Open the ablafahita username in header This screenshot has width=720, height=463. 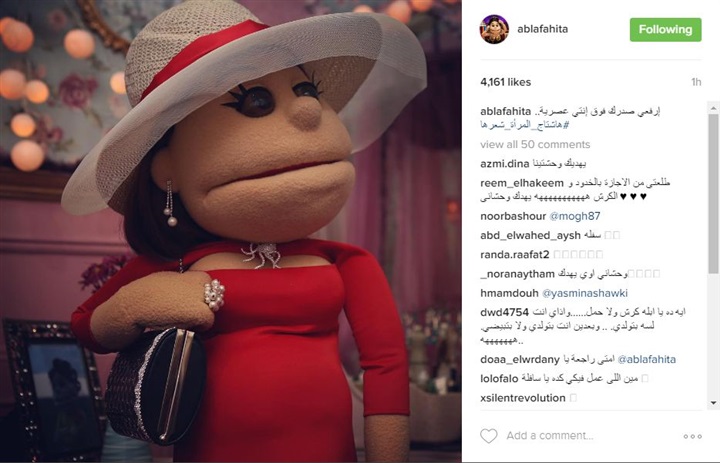(543, 29)
